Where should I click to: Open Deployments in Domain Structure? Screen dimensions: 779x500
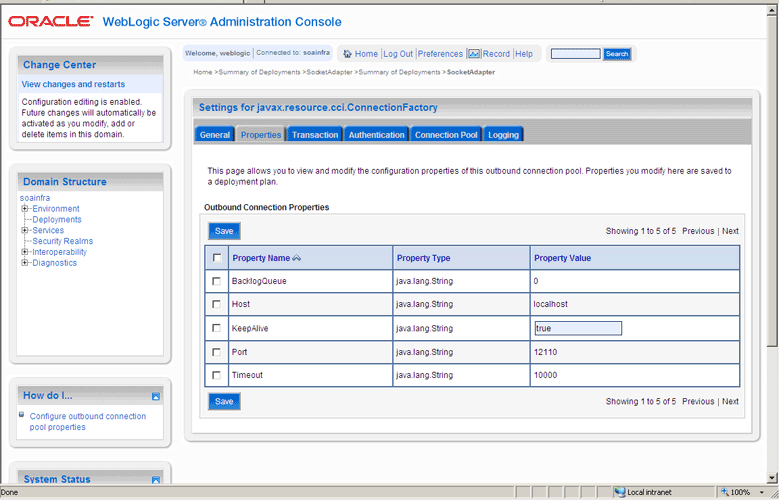pos(57,219)
